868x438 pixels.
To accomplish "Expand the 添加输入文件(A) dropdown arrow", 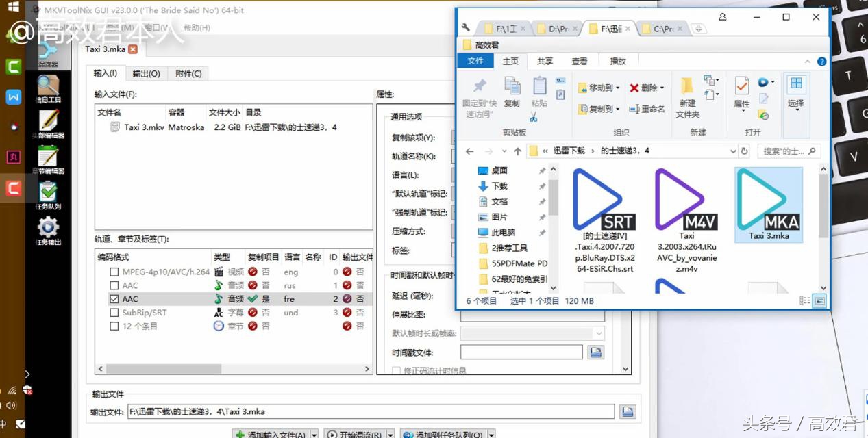I will click(x=314, y=434).
